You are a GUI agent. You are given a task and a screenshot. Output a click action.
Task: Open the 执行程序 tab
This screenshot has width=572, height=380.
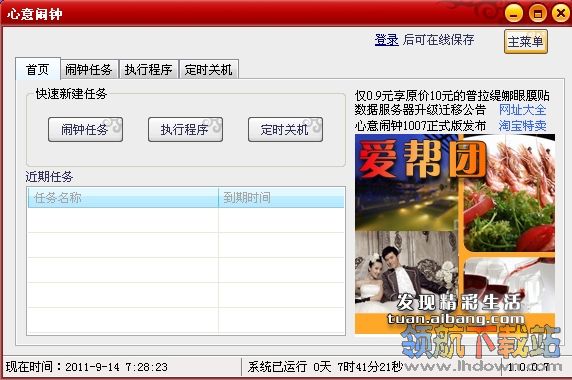[148, 69]
